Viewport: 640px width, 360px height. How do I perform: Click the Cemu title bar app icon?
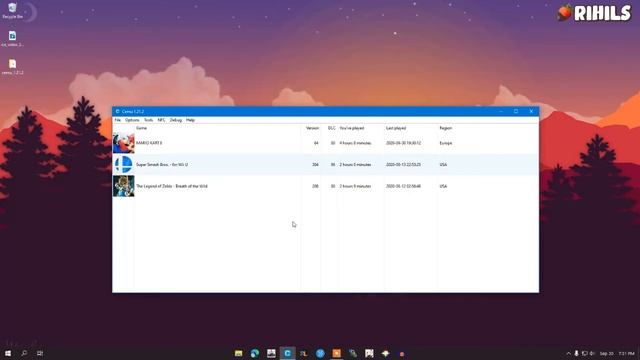[118, 111]
